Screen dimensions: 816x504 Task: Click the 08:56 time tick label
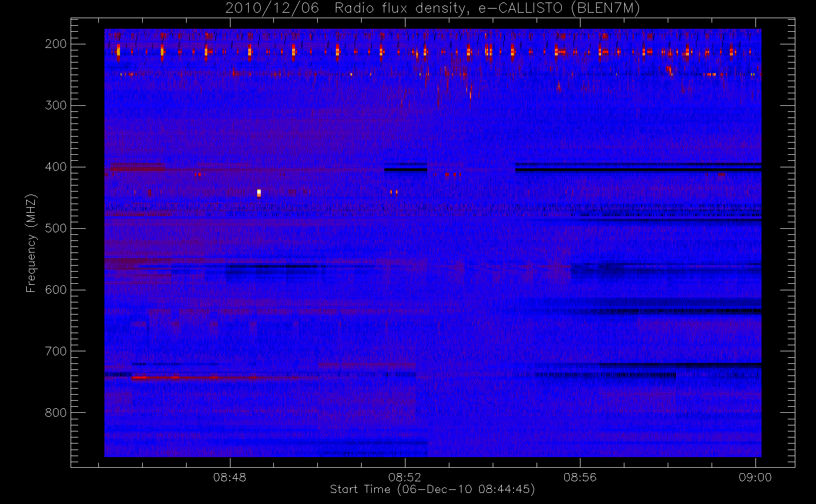(x=580, y=477)
